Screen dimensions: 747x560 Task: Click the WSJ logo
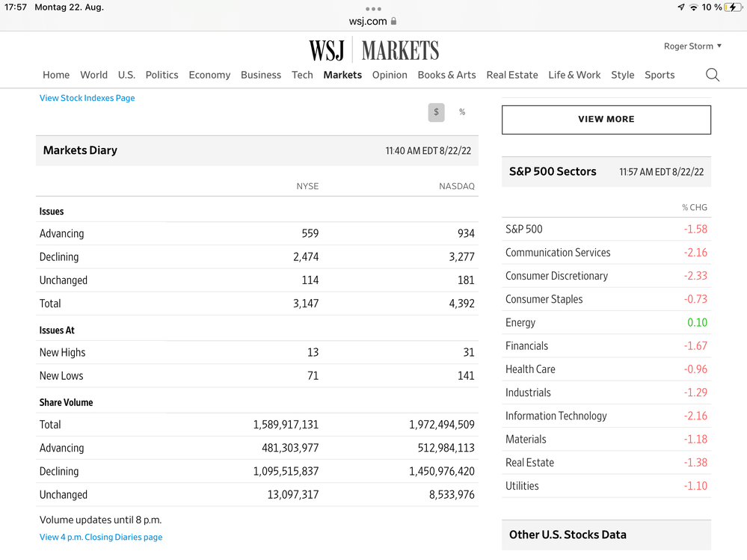click(x=326, y=51)
